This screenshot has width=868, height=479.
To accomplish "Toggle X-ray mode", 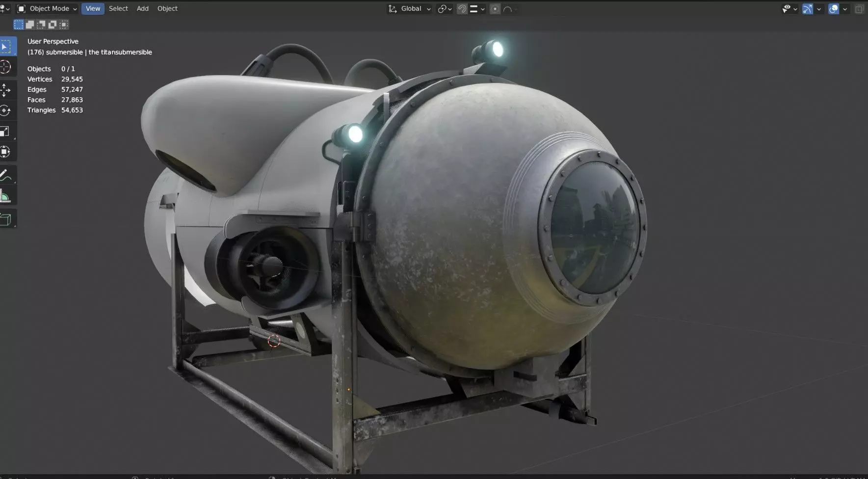I will 859,9.
